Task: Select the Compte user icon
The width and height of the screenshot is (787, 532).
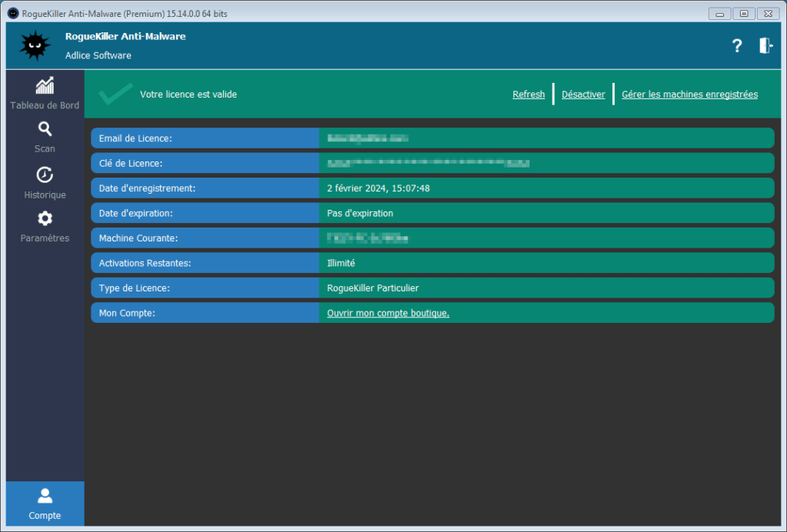Action: [45, 496]
